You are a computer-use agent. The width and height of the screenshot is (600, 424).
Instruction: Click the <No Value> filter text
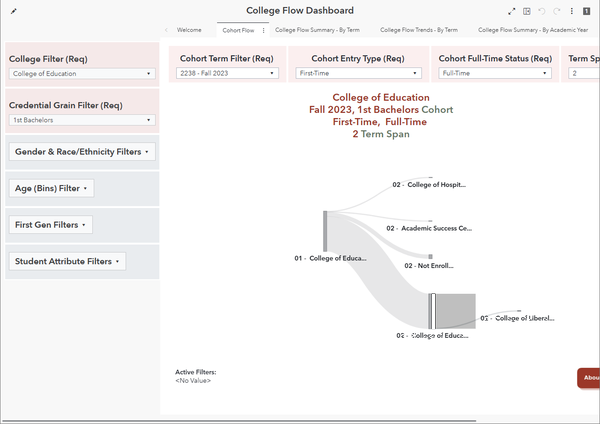click(x=193, y=381)
